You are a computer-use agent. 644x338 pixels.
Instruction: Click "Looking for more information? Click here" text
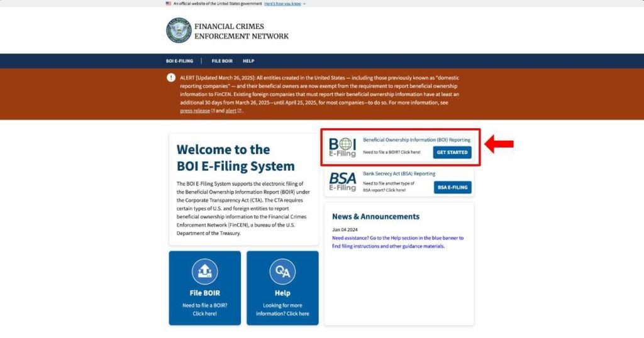282,310
